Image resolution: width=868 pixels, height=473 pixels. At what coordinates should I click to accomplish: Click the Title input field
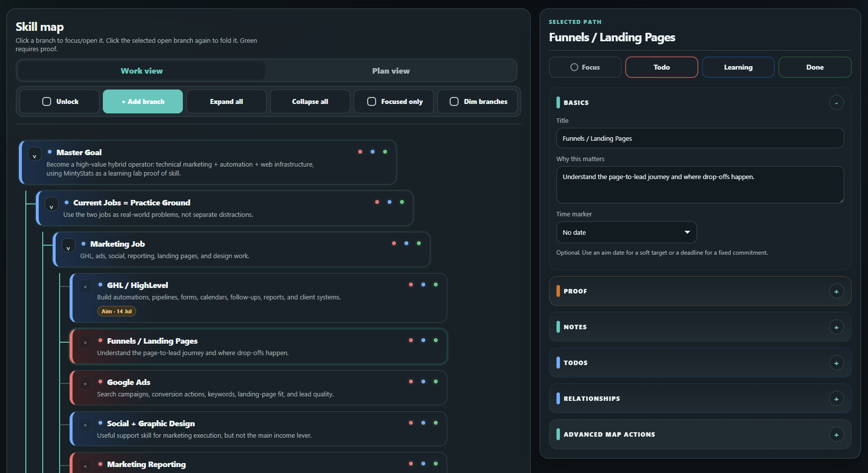point(700,138)
